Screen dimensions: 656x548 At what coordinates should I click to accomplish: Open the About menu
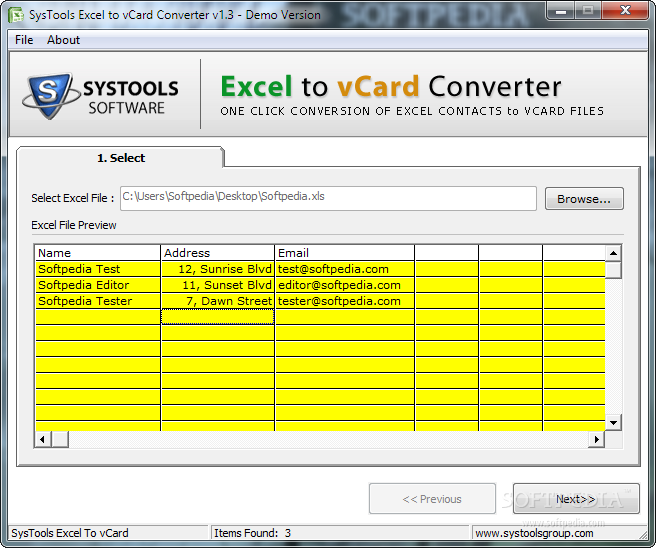pos(63,40)
